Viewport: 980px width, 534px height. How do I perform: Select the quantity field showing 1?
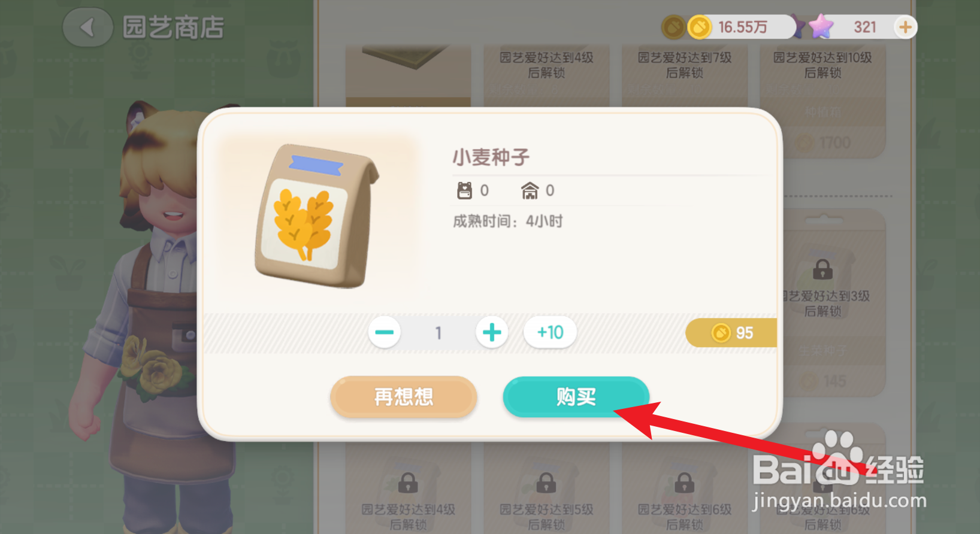pos(438,332)
